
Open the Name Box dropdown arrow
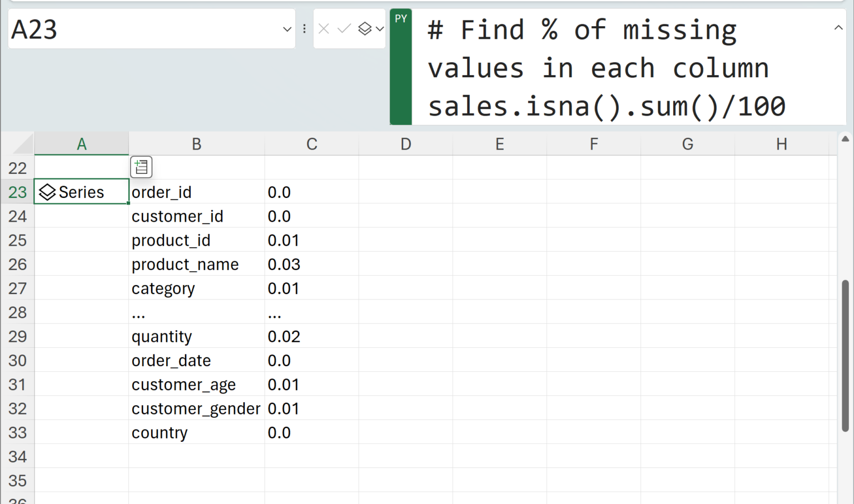[x=287, y=29]
